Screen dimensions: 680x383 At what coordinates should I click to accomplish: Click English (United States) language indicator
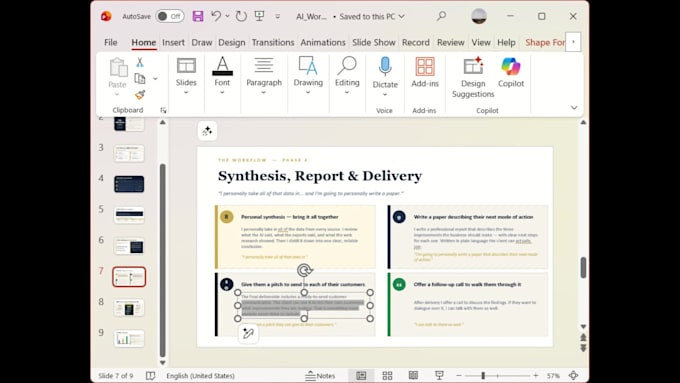[x=200, y=376]
